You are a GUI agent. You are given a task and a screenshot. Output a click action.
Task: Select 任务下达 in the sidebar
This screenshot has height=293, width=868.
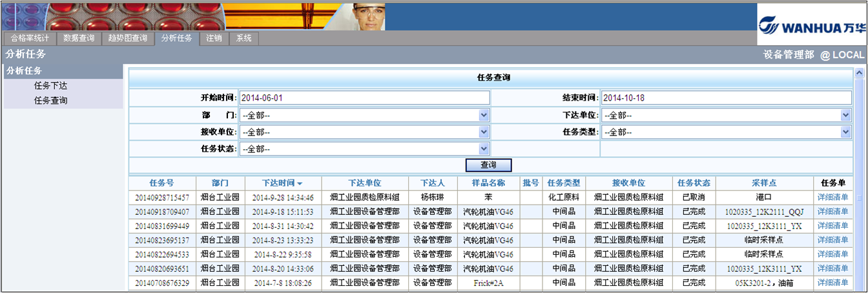tap(50, 85)
